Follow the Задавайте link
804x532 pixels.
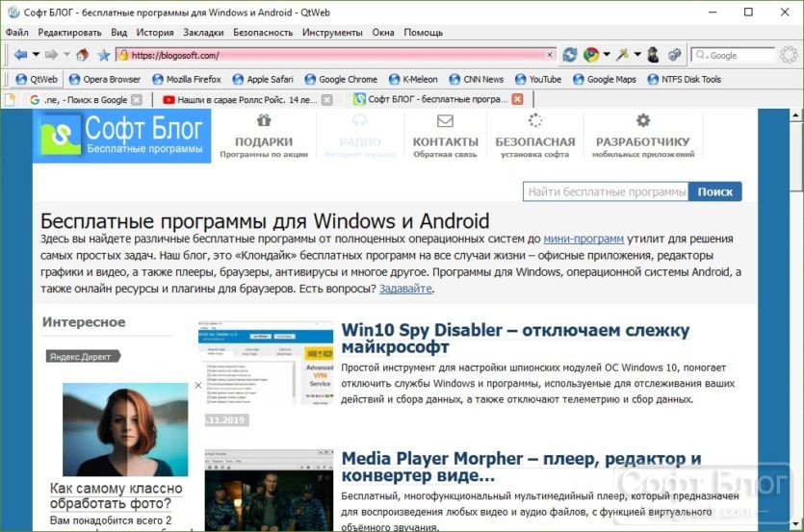(405, 289)
